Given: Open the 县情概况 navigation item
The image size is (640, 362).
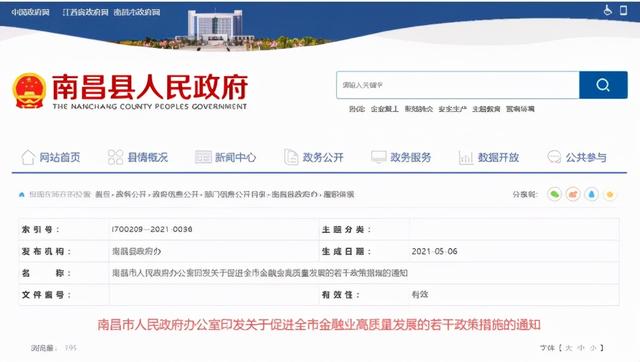Looking at the screenshot, I should click(138, 157).
